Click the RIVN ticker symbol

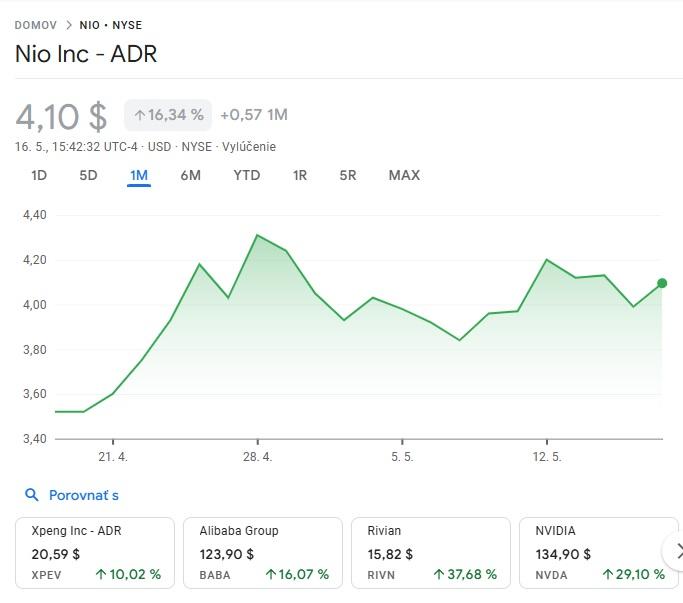pos(381,575)
